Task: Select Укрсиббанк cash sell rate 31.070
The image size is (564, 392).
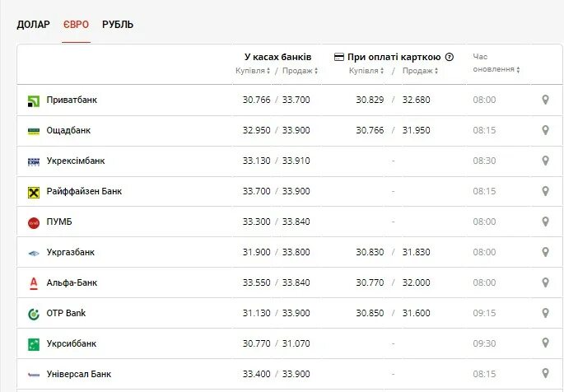Action: (296, 343)
